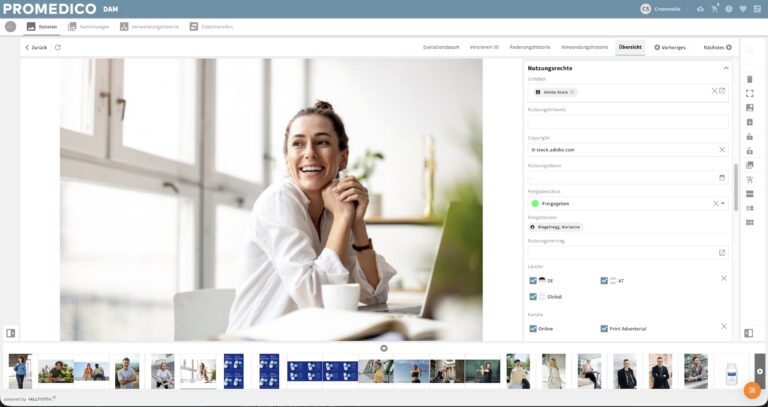The width and height of the screenshot is (768, 407).
Task: Collapse the Nutzungsrechte section
Action: click(726, 68)
